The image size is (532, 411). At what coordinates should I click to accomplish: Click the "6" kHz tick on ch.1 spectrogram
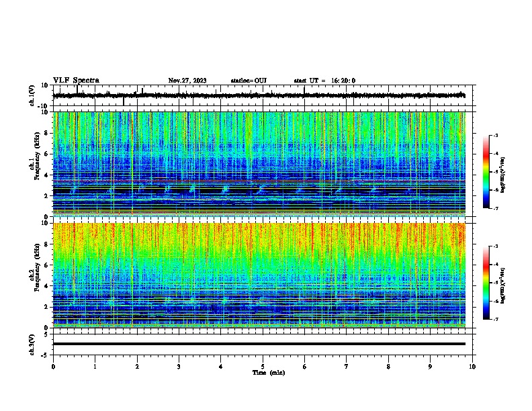pyautogui.click(x=47, y=154)
